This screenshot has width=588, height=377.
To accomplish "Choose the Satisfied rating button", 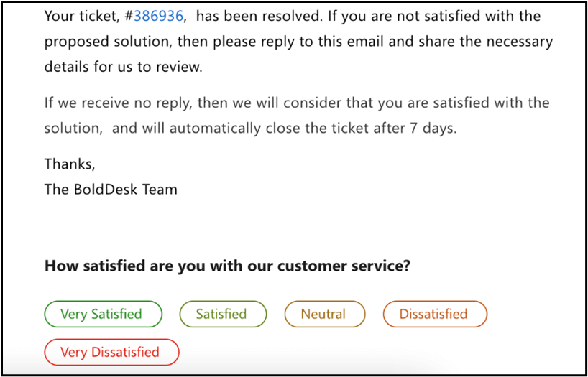I will point(221,314).
